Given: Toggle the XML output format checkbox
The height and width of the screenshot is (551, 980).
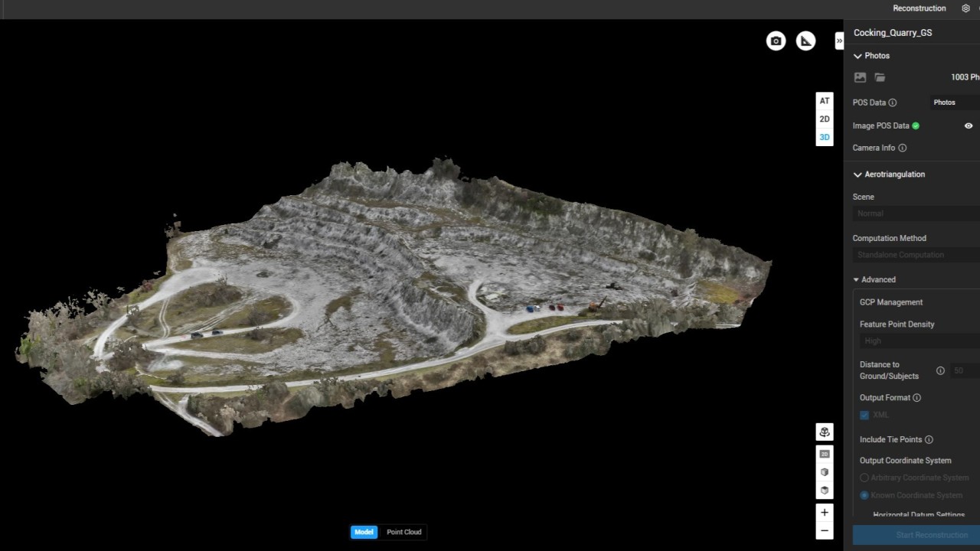Looking at the screenshot, I should (x=864, y=415).
